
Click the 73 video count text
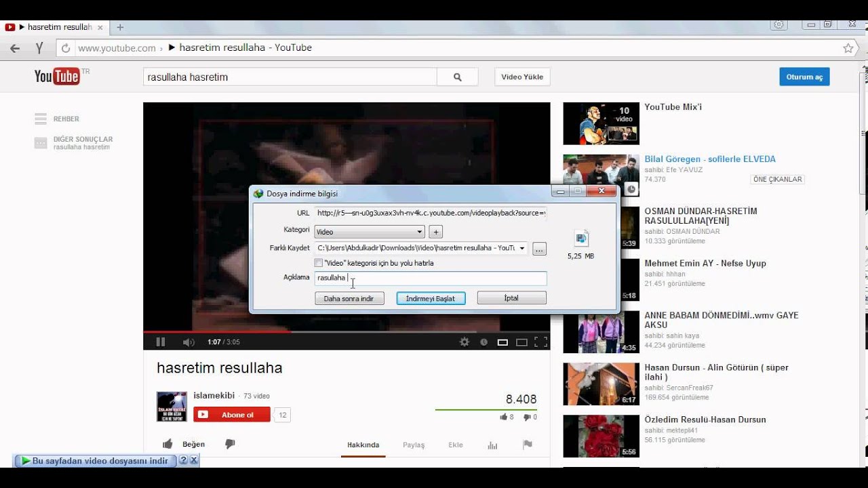[256, 396]
